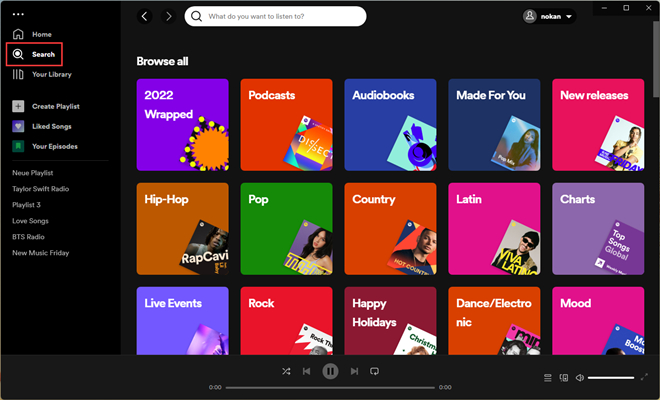Open Playlist 3 in the sidebar
This screenshot has height=400, width=660.
point(26,205)
